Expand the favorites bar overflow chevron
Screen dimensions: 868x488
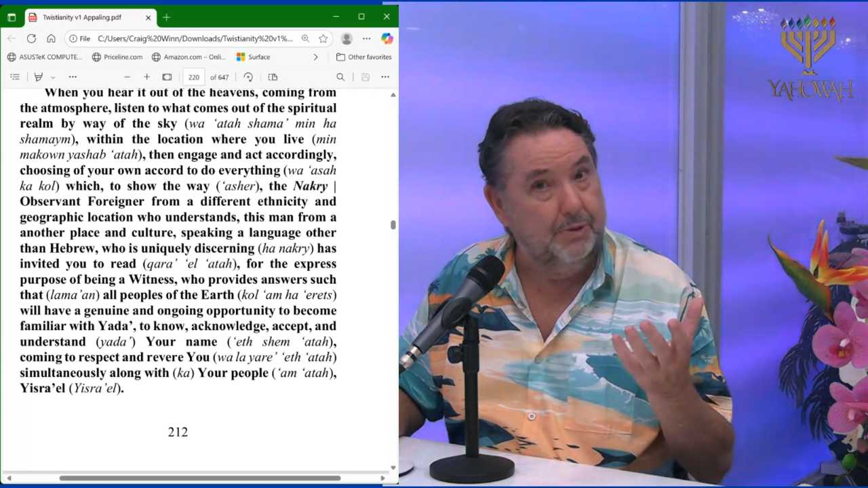click(315, 57)
